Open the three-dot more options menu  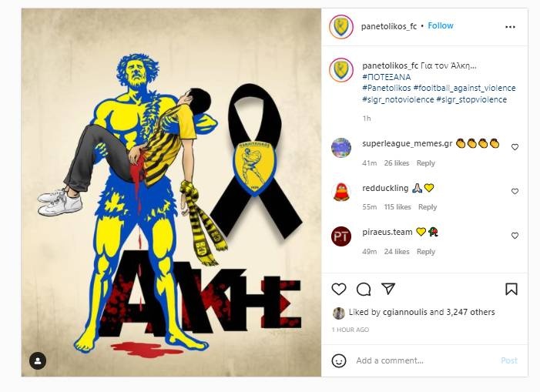click(510, 27)
